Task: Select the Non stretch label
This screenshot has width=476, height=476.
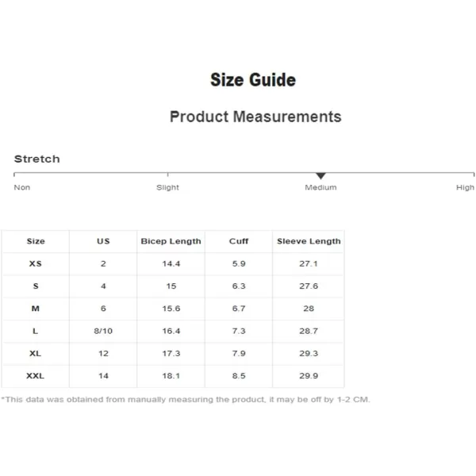Action: 22,187
